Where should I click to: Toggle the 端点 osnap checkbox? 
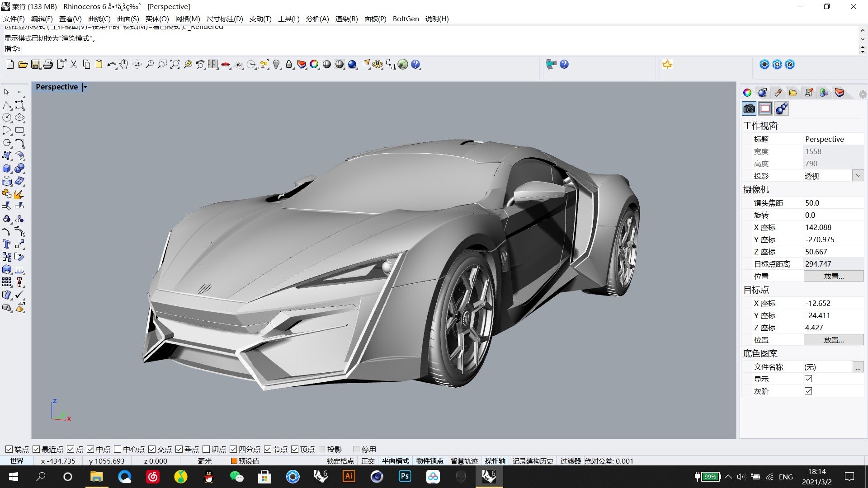[x=9, y=449]
